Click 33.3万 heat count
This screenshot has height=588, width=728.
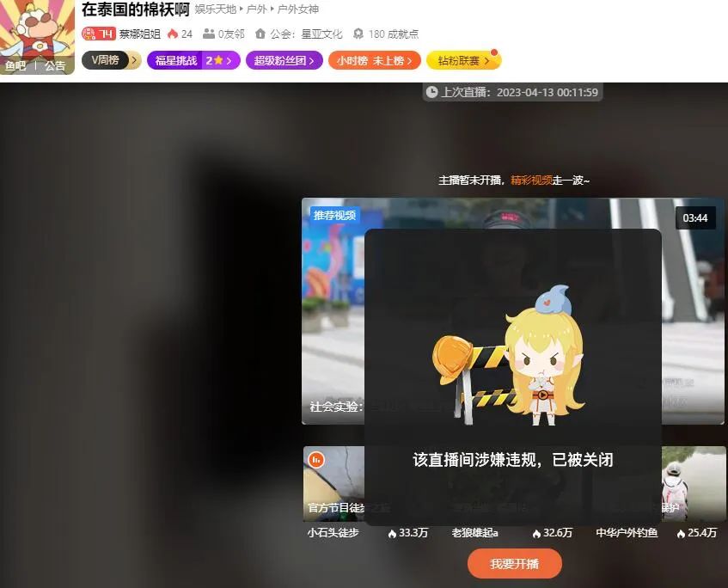(408, 533)
